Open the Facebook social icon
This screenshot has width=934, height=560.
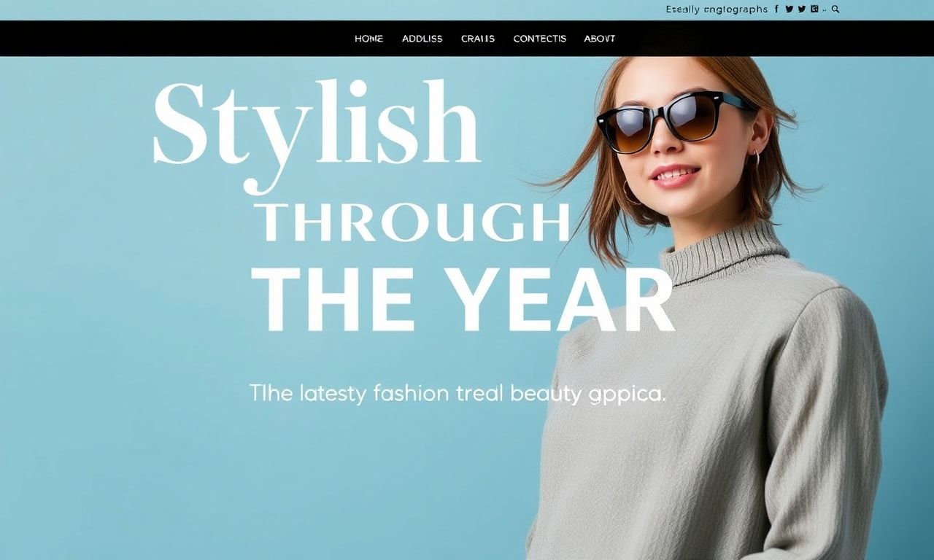(776, 9)
